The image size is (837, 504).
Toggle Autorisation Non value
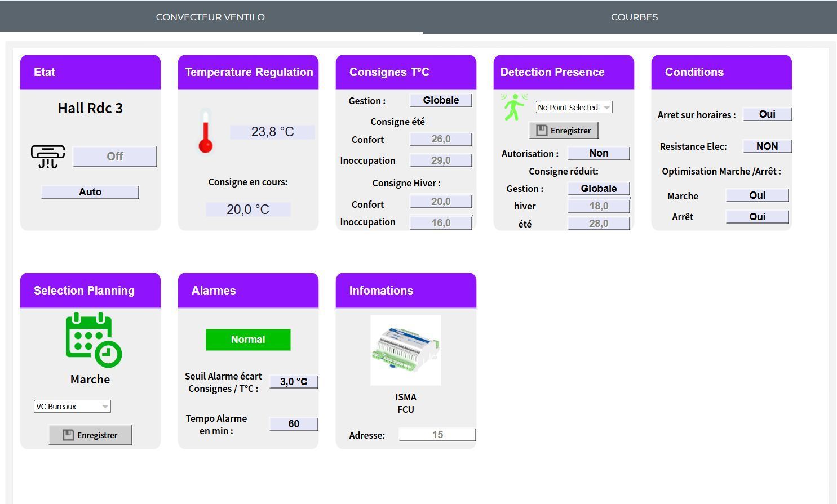coord(598,153)
